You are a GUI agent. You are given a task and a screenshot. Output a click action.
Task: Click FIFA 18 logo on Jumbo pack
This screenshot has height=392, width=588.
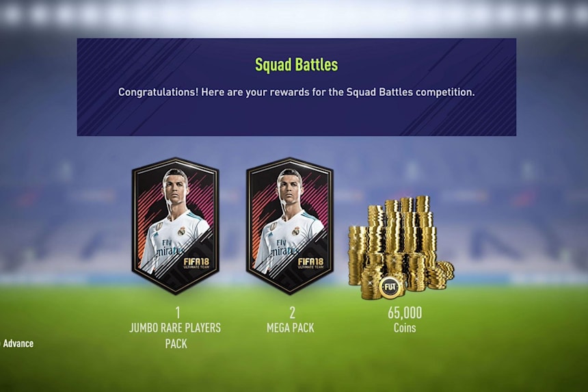(196, 263)
